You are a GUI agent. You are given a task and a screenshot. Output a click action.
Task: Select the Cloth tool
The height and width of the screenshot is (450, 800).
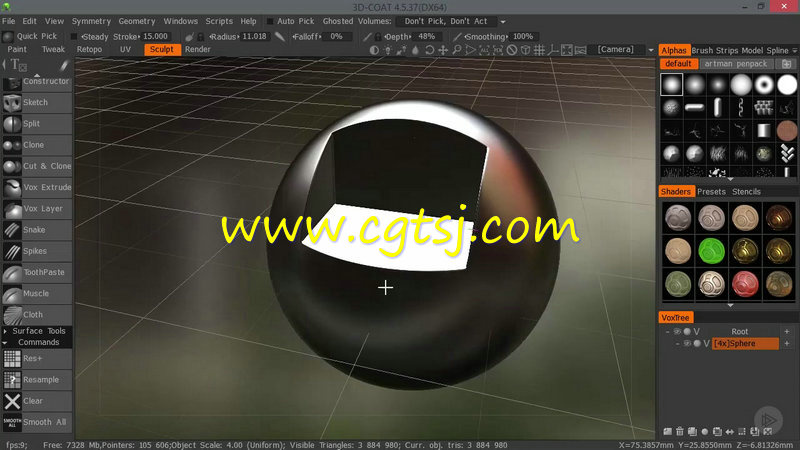pyautogui.click(x=37, y=315)
